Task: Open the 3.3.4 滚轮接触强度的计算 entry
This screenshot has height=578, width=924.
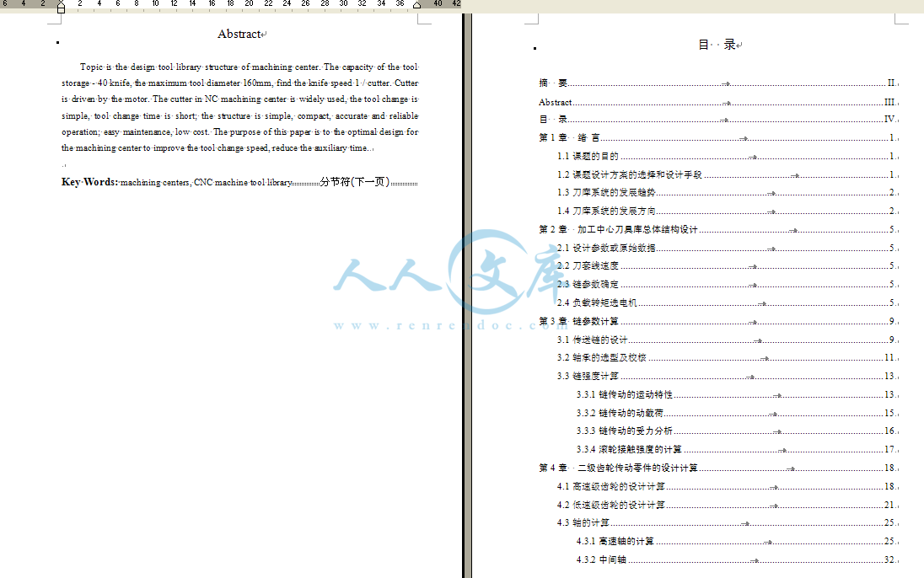Action: (x=736, y=449)
